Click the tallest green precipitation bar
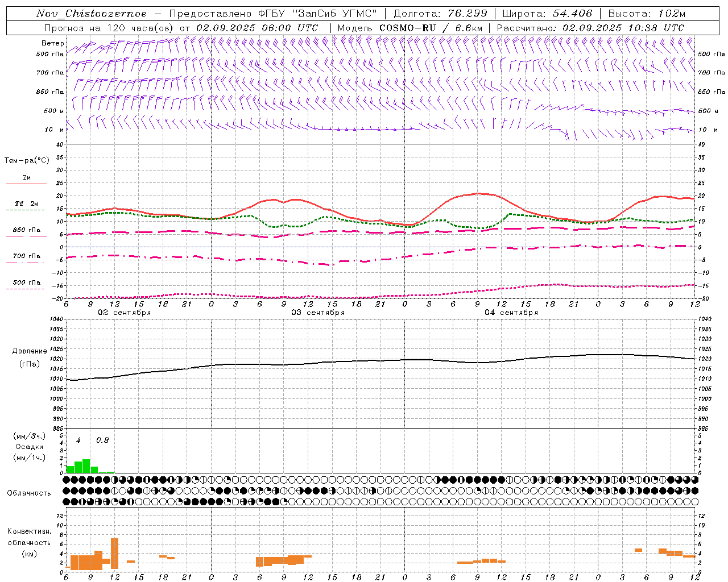 [86, 466]
